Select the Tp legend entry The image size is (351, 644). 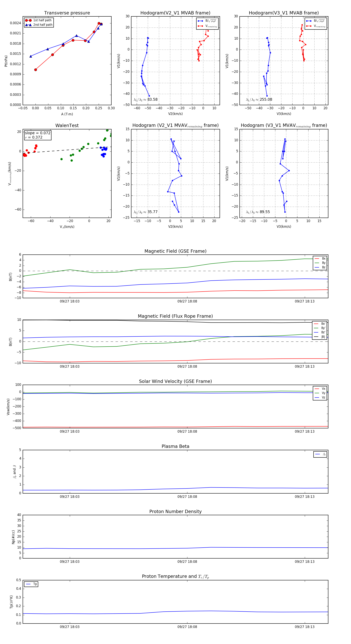tap(31, 584)
